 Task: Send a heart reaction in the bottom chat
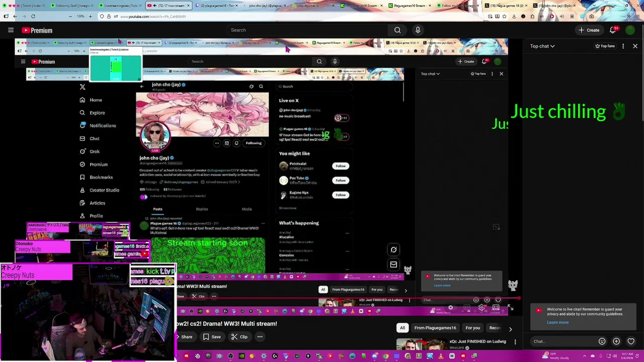point(631,341)
